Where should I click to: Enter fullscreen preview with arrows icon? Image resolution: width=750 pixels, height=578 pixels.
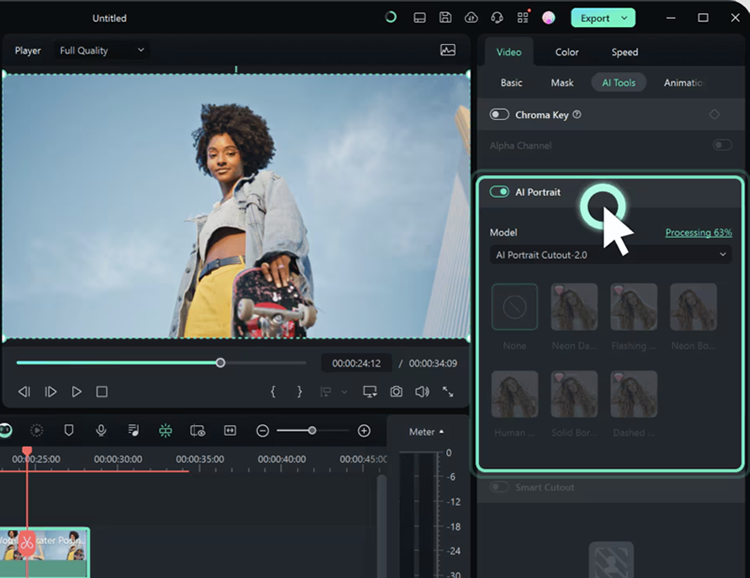448,392
